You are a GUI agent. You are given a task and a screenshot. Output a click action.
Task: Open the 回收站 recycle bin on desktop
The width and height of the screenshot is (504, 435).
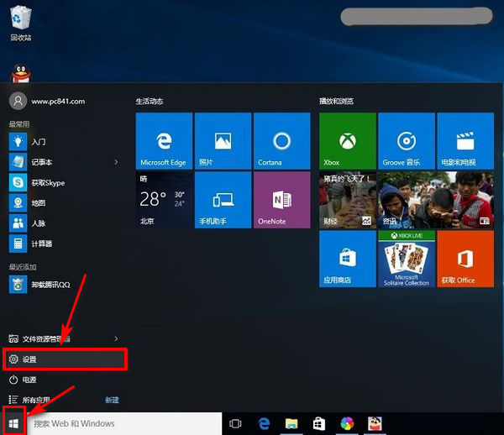(21, 24)
